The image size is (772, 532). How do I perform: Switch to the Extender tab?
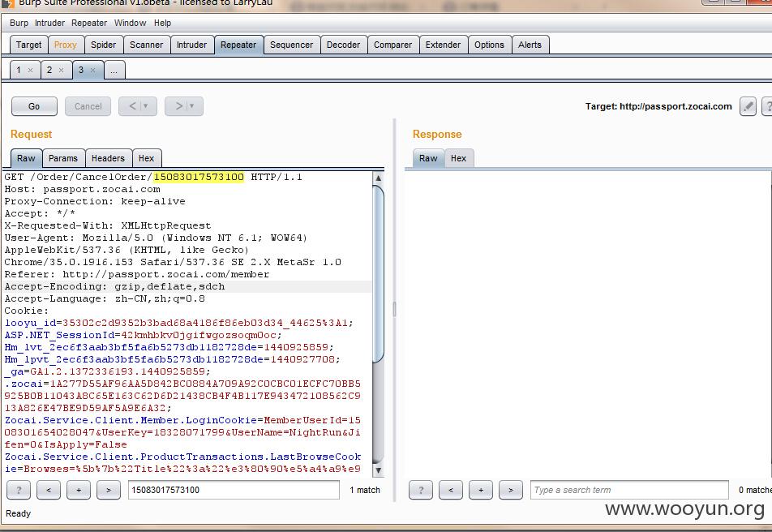click(x=443, y=45)
